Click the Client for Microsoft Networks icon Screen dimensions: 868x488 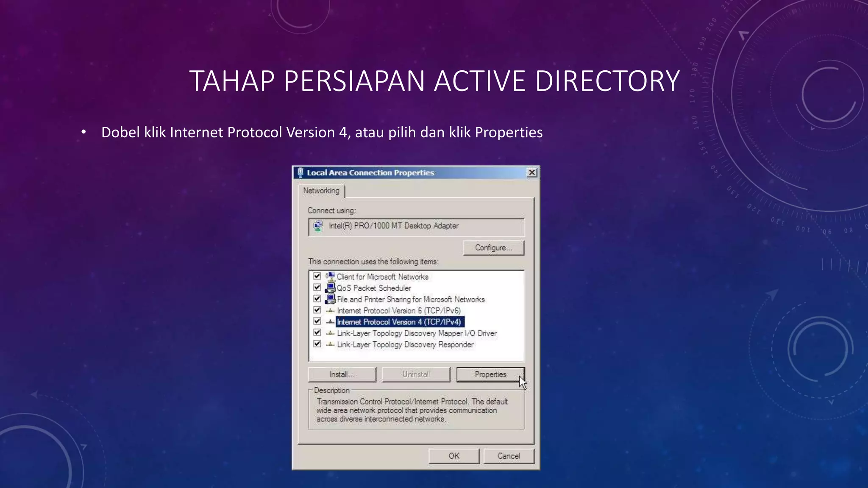(x=330, y=277)
